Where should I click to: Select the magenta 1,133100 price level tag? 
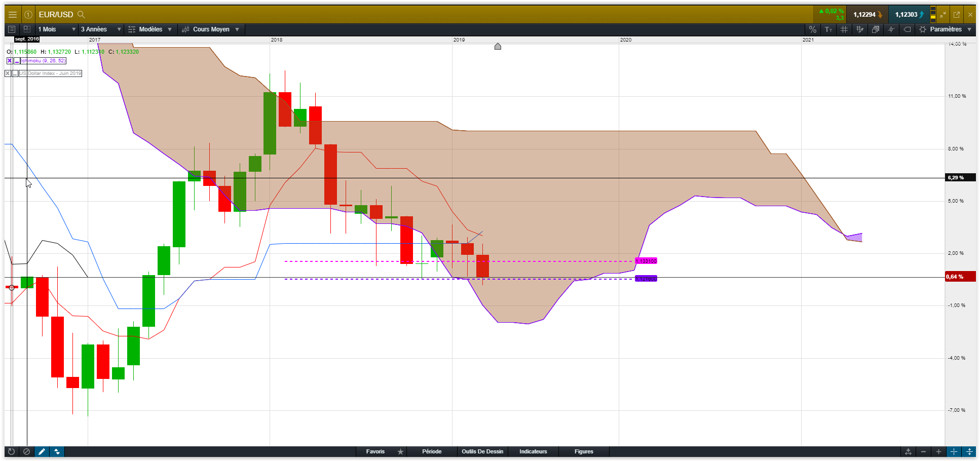pyautogui.click(x=646, y=261)
